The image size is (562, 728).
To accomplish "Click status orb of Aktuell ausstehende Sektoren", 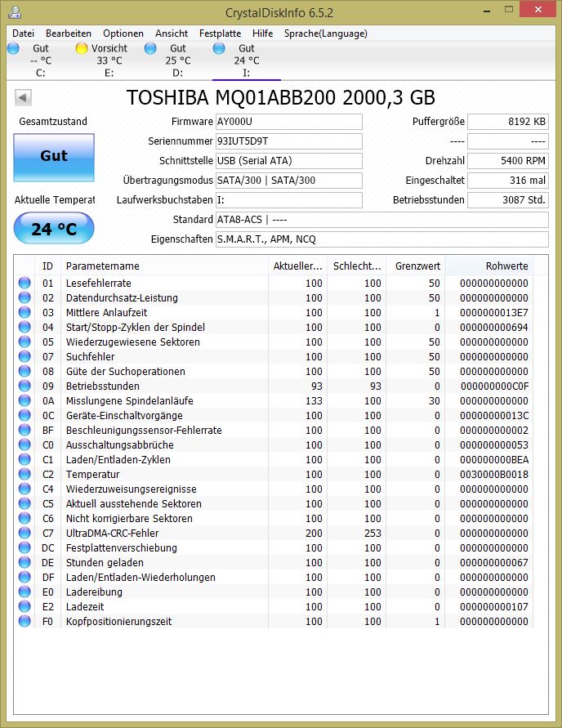I will (25, 503).
